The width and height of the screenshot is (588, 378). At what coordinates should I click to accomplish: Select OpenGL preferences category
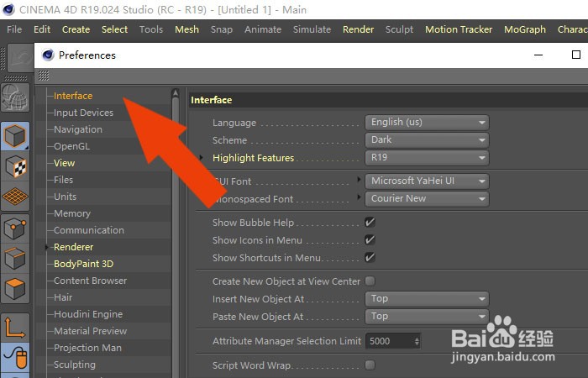[x=71, y=146]
